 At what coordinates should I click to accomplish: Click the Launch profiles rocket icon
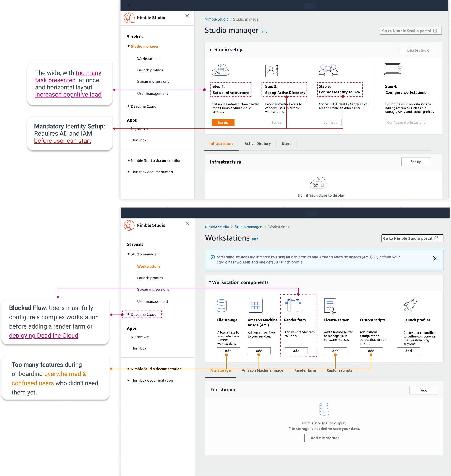[410, 305]
